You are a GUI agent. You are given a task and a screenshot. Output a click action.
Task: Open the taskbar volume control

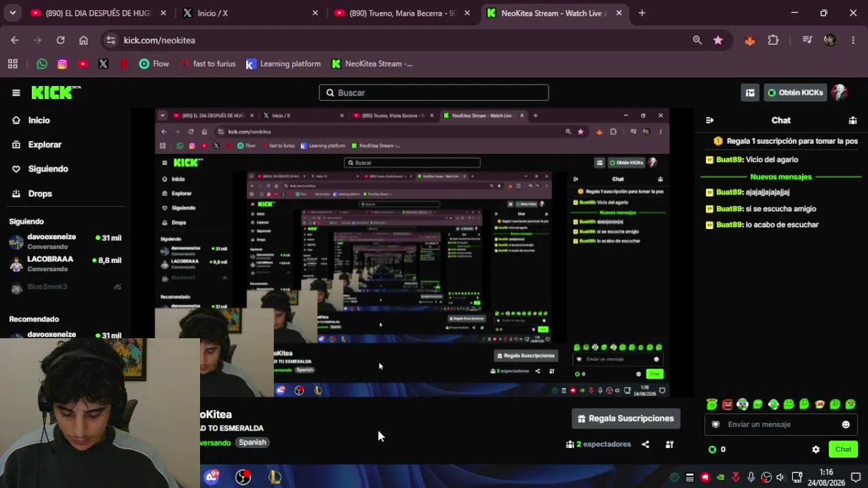coord(781,477)
